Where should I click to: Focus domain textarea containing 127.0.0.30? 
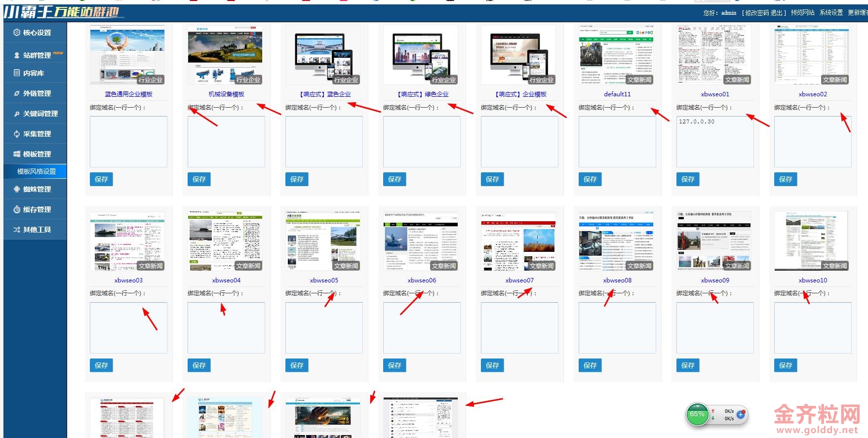715,142
